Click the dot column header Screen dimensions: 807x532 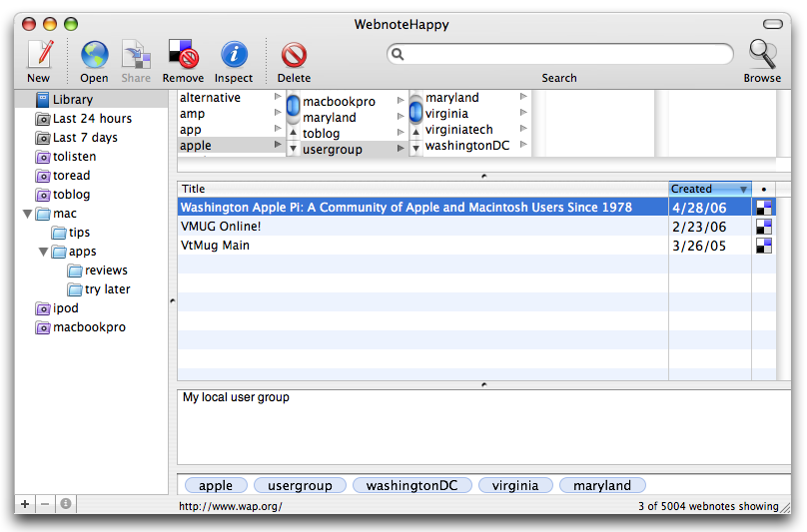(x=764, y=189)
